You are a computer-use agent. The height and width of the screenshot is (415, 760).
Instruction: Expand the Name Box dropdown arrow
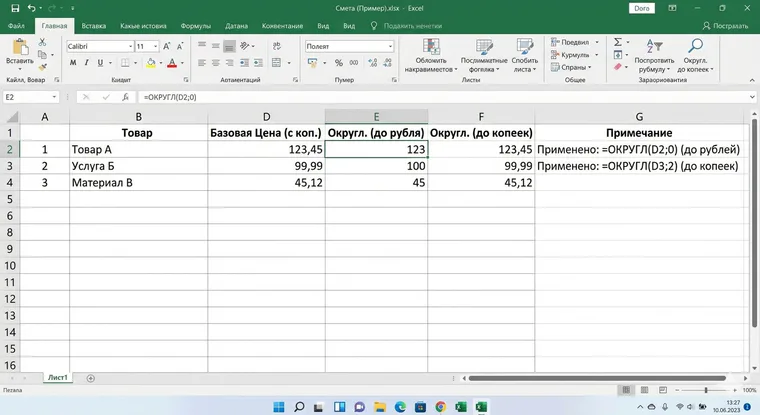tap(54, 97)
